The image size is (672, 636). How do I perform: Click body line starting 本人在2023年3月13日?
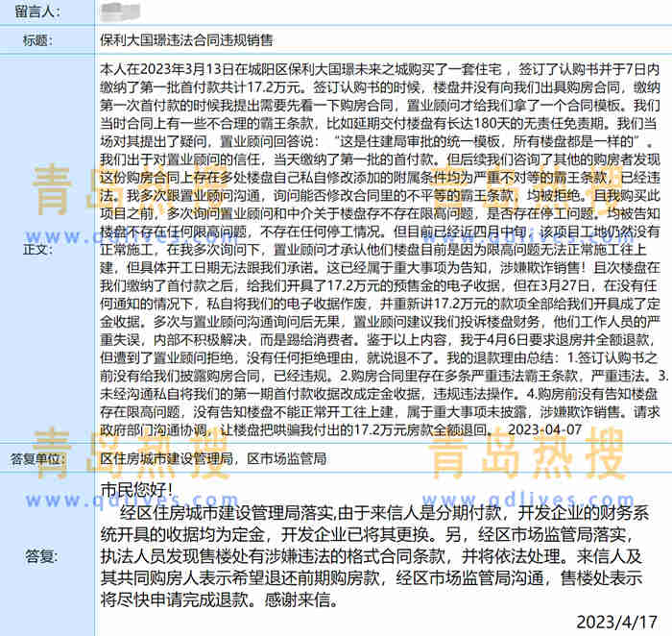(x=380, y=69)
